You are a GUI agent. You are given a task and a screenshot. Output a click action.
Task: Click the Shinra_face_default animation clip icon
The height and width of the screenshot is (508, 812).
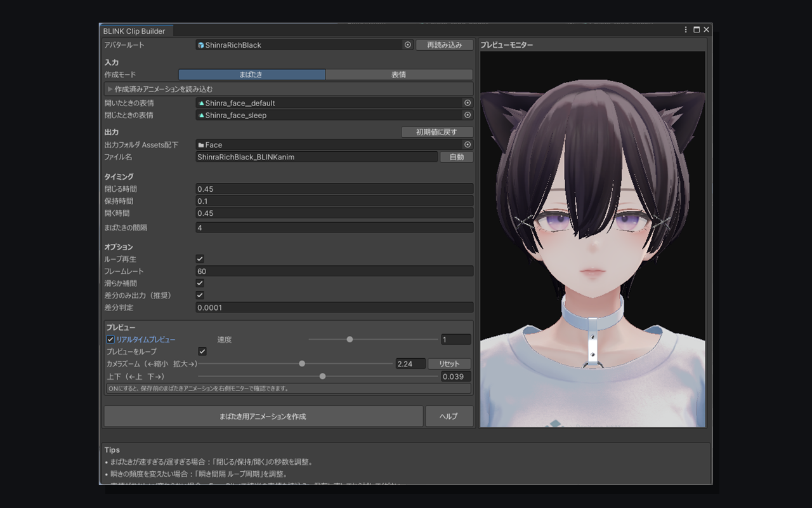coord(201,103)
